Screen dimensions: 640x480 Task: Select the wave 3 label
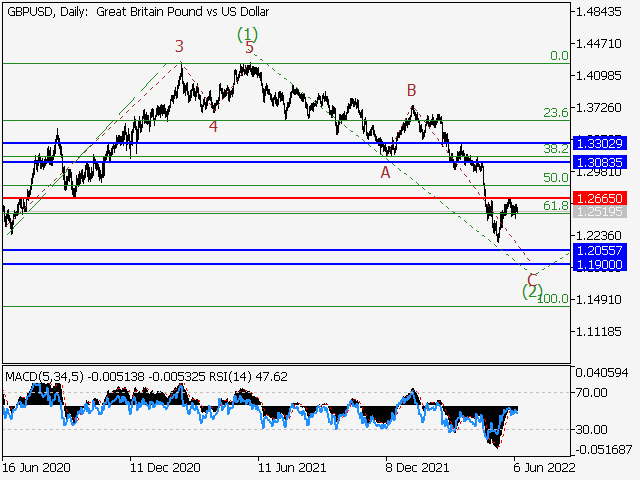click(179, 46)
